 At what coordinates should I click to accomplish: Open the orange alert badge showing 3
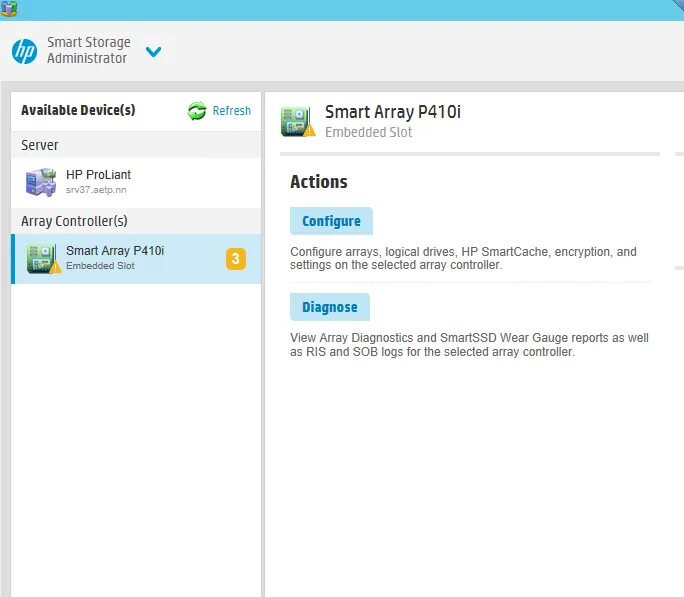(x=236, y=259)
